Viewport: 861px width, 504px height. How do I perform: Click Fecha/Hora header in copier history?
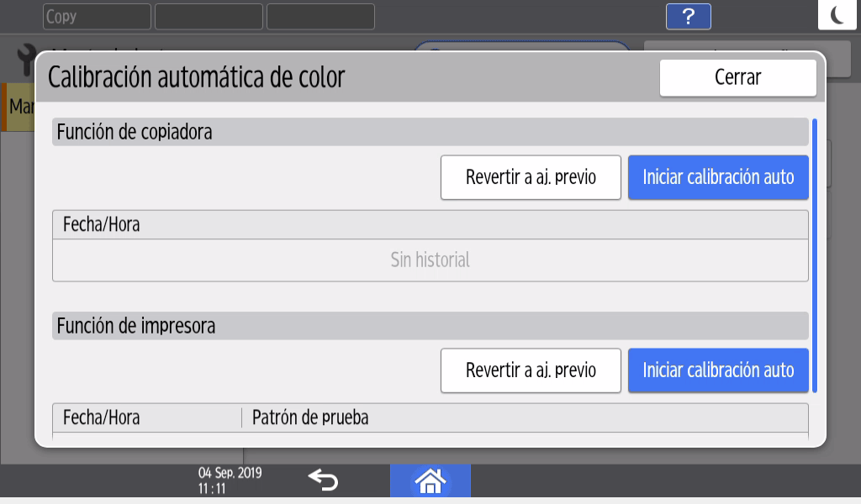(x=102, y=225)
